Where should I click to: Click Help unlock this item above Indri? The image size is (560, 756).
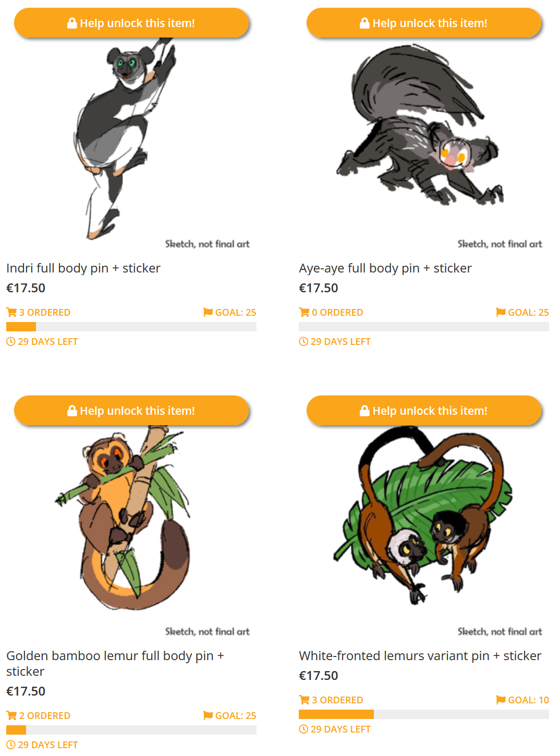tap(131, 23)
